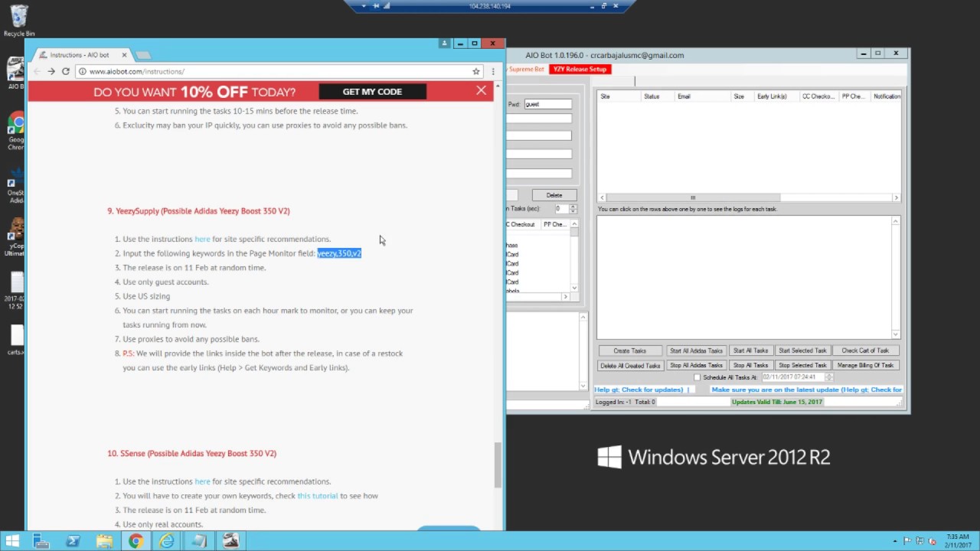
Task: Click the Early Link(s) column header
Action: [776, 96]
